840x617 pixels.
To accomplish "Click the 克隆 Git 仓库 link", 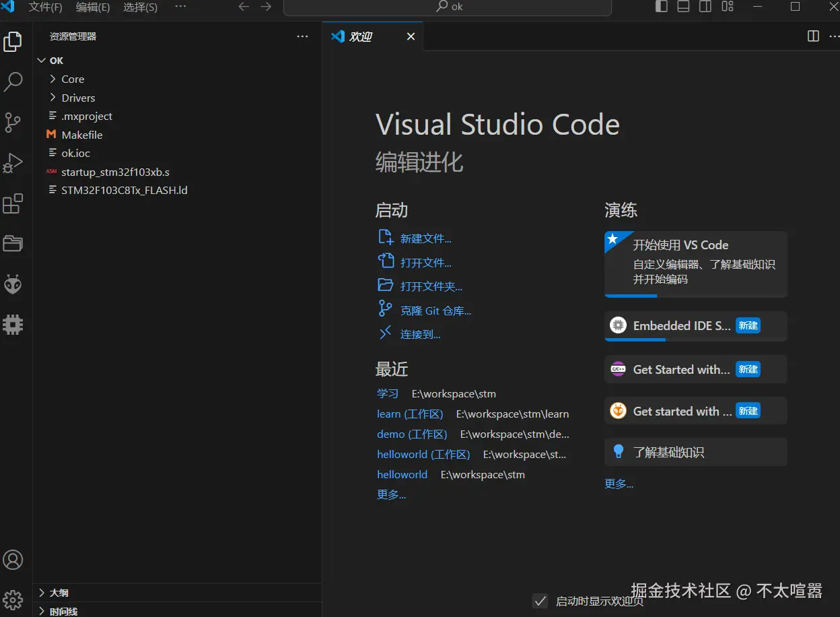I will pos(435,311).
